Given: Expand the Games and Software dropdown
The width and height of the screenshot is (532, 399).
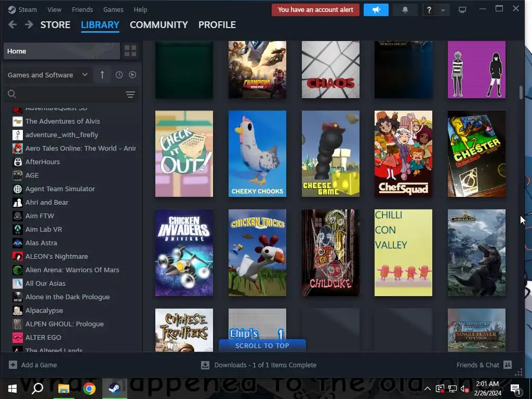Looking at the screenshot, I should (x=47, y=75).
